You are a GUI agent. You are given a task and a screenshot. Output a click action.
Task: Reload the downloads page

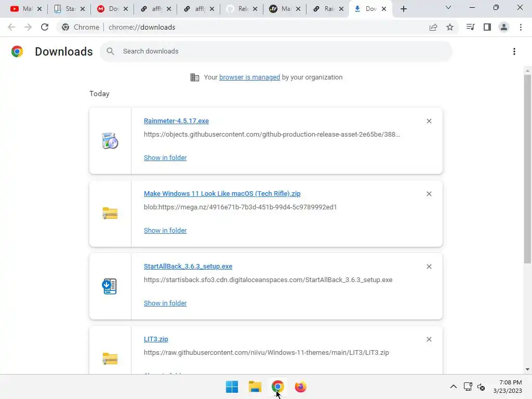[x=45, y=27]
